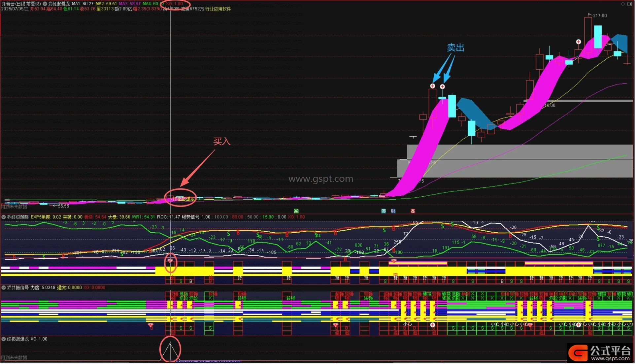This screenshot has height=364, width=636.
Task: Click the 行业应用软件 link in header
Action: click(218, 9)
